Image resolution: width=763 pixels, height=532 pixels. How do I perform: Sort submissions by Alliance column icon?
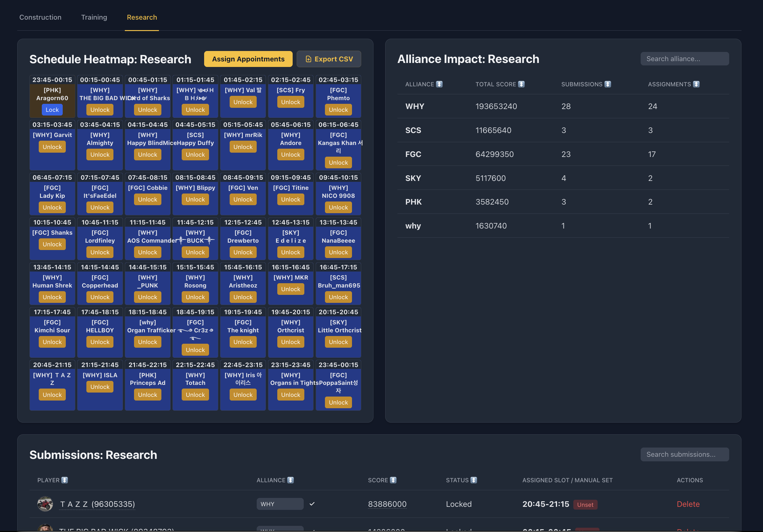click(291, 480)
